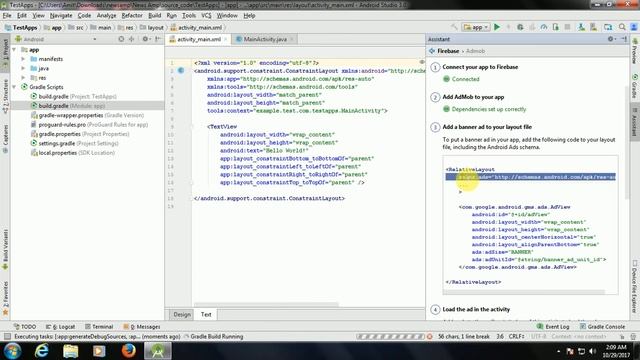The image size is (640, 360).
Task: Toggle tool window bars icon in status corner
Action: click(x=7, y=337)
